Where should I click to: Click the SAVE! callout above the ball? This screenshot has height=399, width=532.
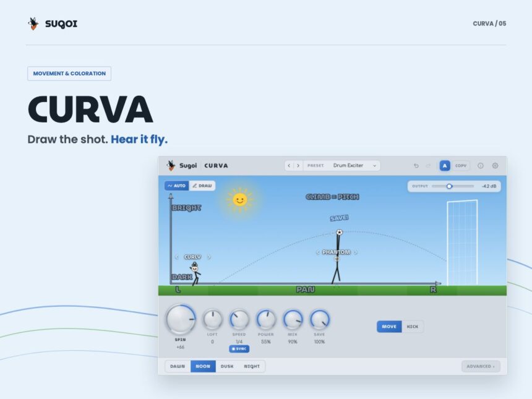click(x=339, y=218)
